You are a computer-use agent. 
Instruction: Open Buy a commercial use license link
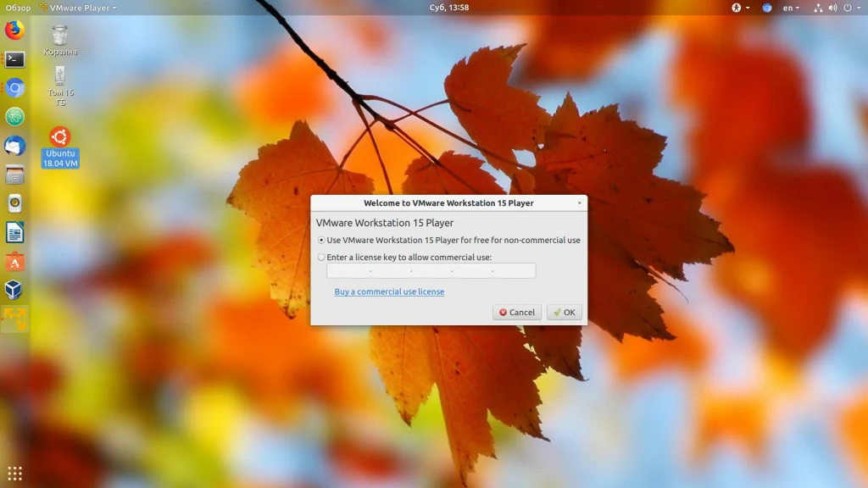coord(389,291)
